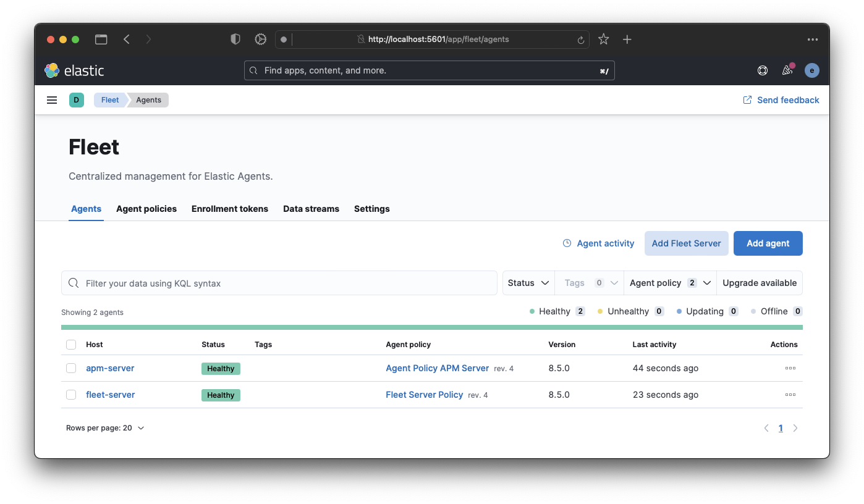
Task: Open a new browser tab
Action: [627, 40]
